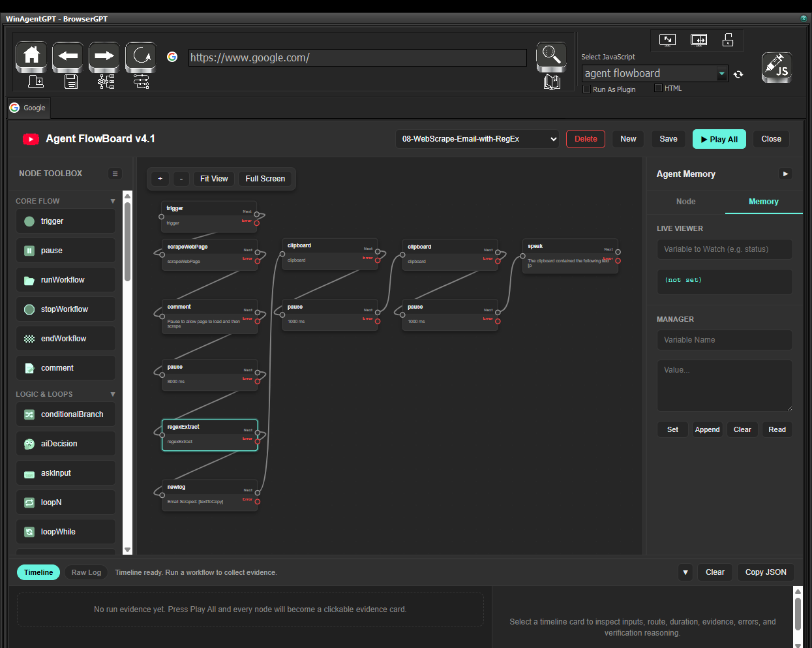This screenshot has height=648, width=812.
Task: Add an aiDecision node from toolbox
Action: point(66,444)
